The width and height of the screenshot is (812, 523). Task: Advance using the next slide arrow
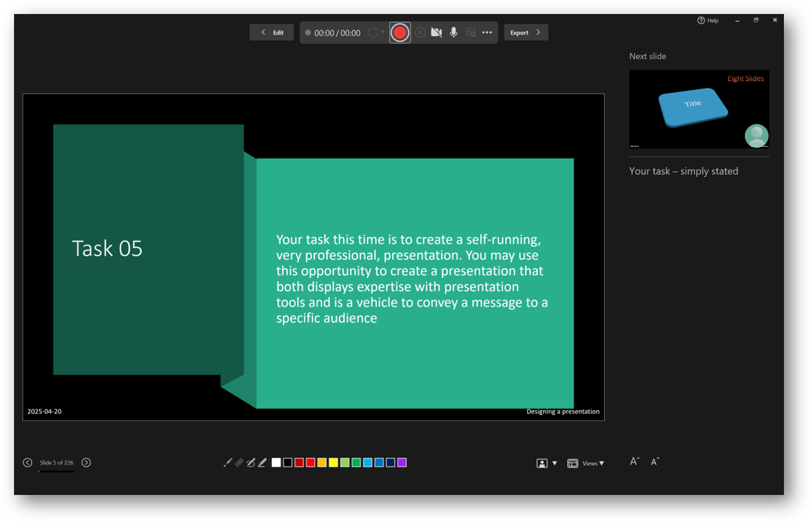86,462
